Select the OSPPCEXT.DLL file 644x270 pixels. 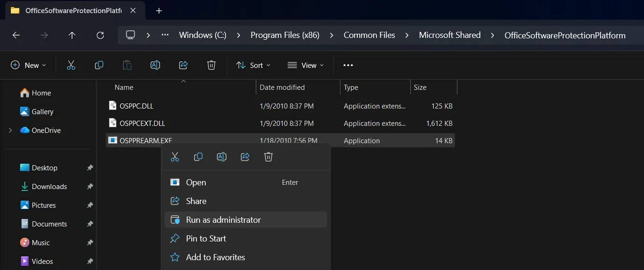(x=280, y=124)
